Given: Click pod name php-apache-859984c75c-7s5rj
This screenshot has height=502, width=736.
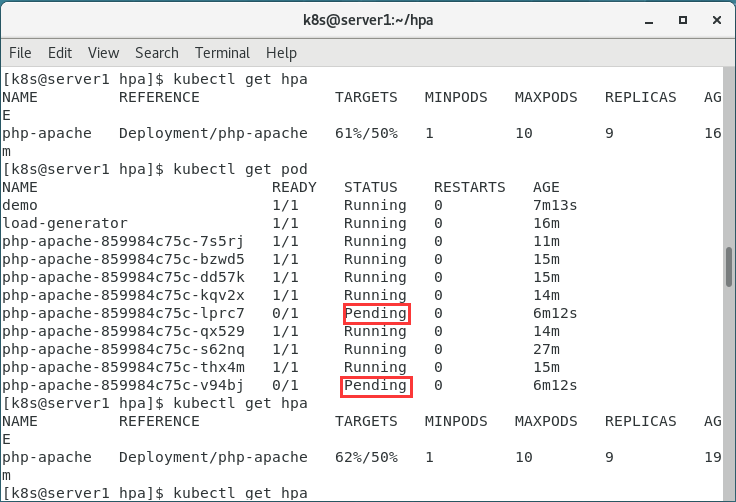Looking at the screenshot, I should (123, 241).
